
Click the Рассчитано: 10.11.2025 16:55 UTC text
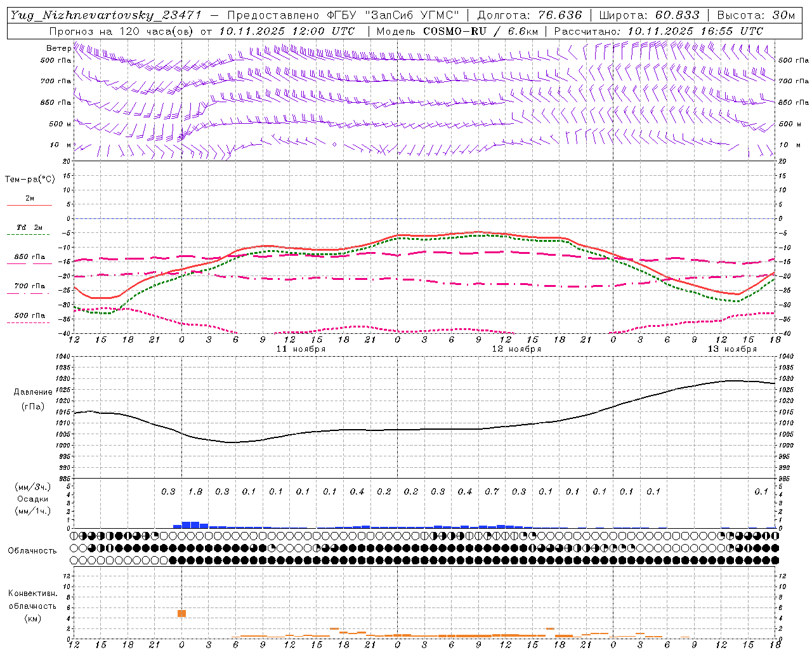click(658, 31)
